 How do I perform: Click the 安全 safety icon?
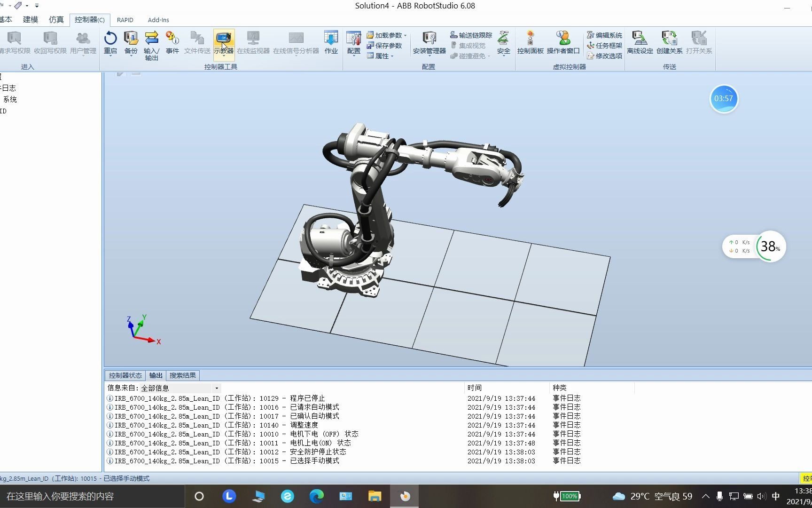tap(503, 38)
